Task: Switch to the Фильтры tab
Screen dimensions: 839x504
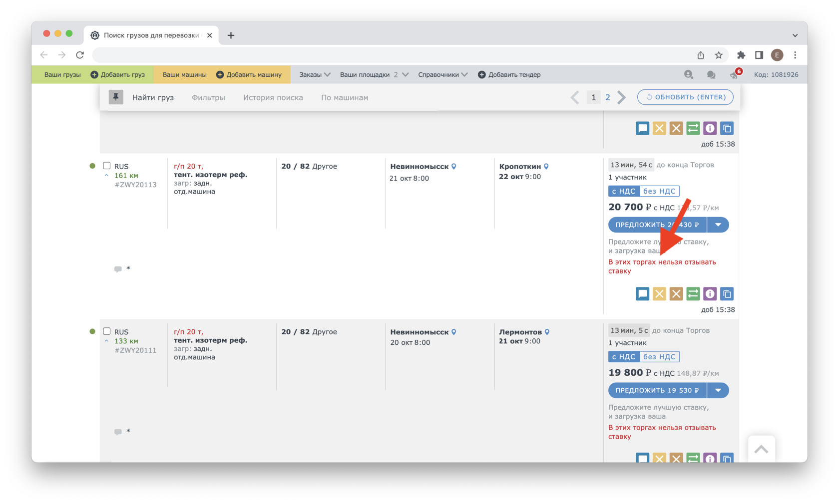Action: click(208, 97)
